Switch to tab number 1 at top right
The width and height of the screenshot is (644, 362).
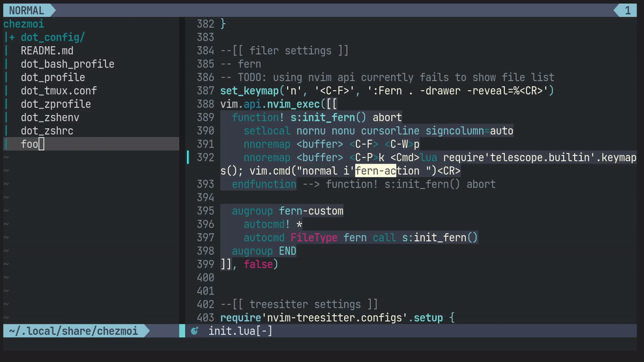pyautogui.click(x=627, y=10)
